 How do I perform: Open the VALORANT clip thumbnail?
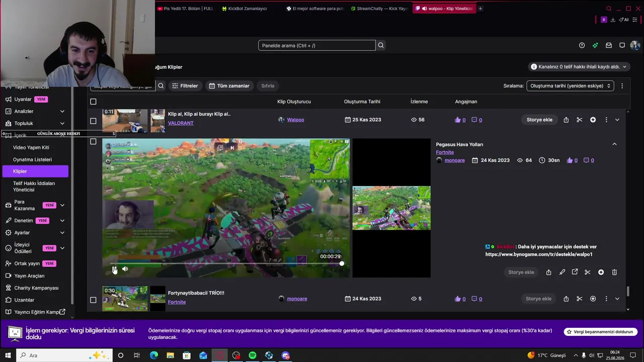125,121
